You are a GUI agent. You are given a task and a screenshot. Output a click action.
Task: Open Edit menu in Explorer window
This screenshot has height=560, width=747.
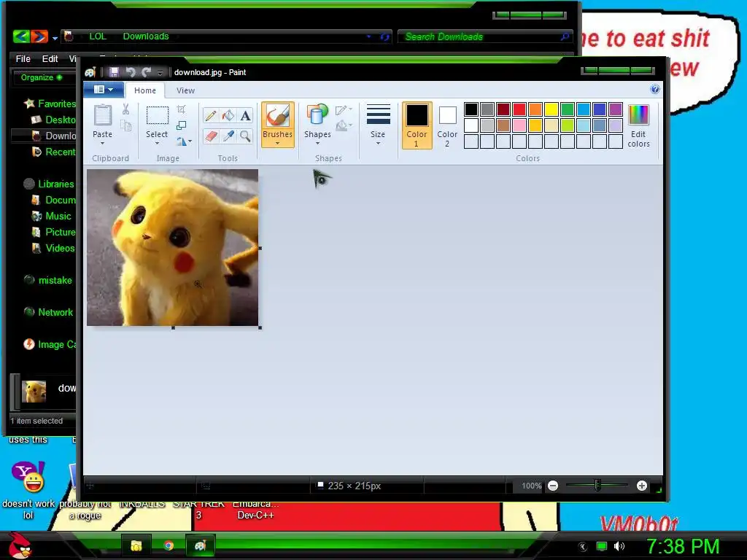[50, 58]
